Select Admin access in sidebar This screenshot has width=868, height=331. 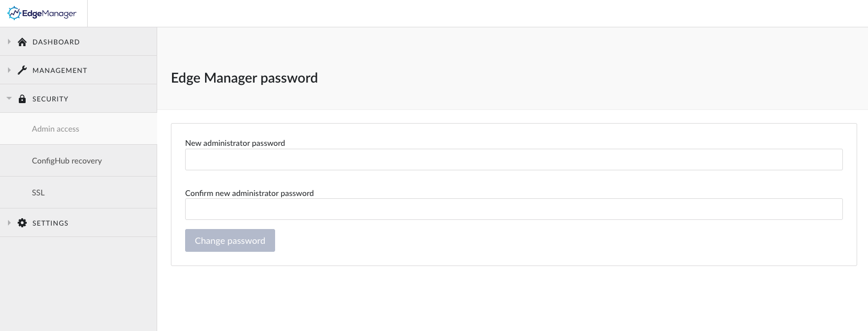tap(55, 129)
